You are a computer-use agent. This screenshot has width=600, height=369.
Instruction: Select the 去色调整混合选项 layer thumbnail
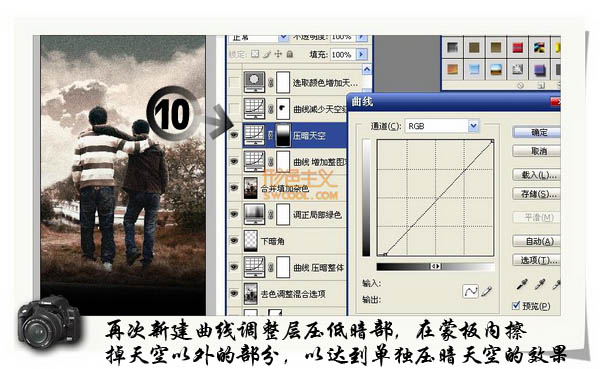pos(251,294)
